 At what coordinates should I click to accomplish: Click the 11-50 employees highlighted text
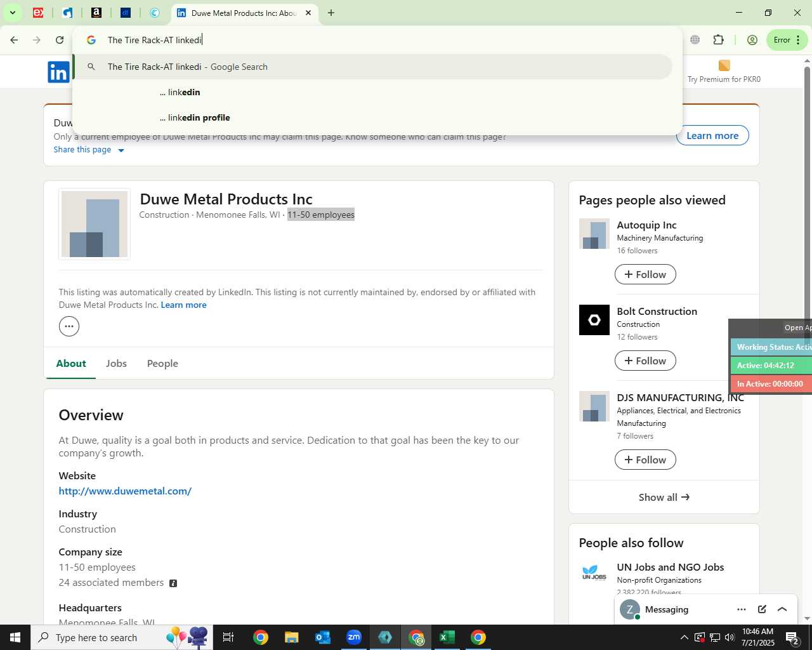click(x=321, y=215)
